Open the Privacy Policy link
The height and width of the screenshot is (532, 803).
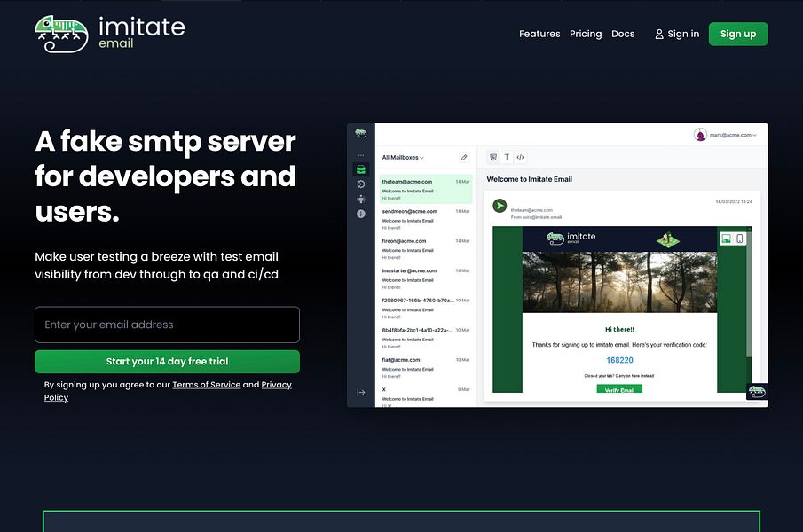tap(277, 385)
